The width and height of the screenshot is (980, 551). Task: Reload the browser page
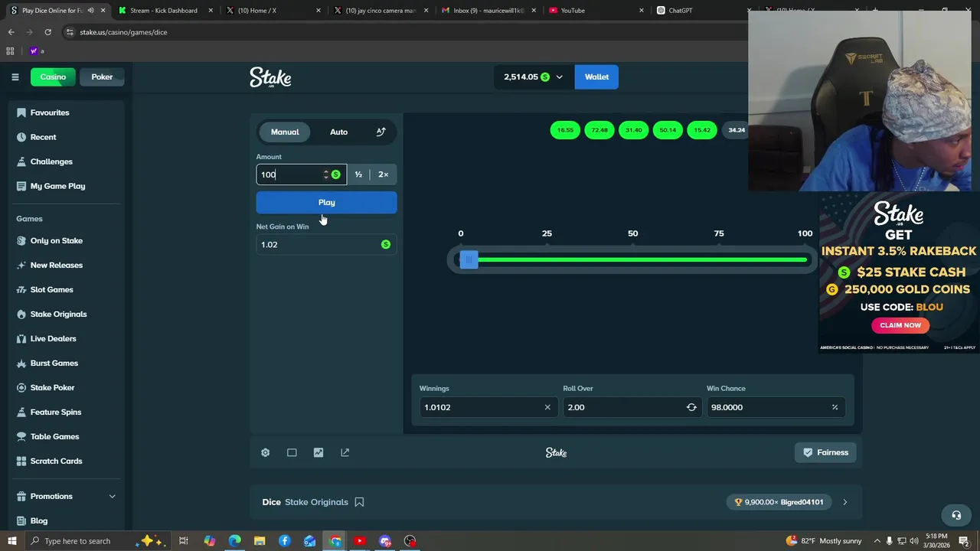[47, 32]
